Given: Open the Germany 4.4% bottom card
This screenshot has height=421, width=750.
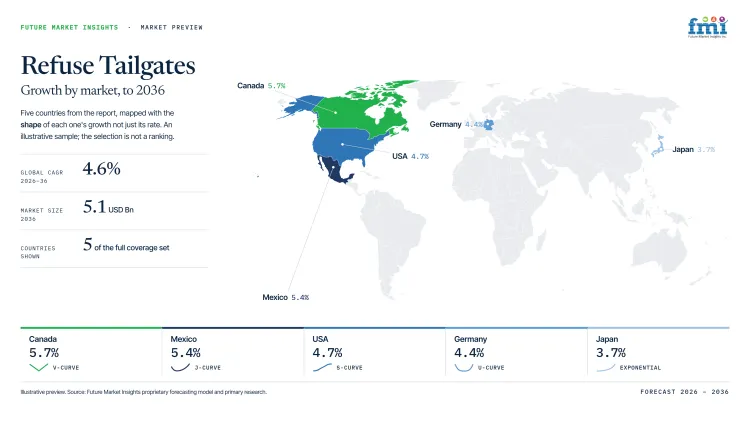Looking at the screenshot, I should coord(516,352).
